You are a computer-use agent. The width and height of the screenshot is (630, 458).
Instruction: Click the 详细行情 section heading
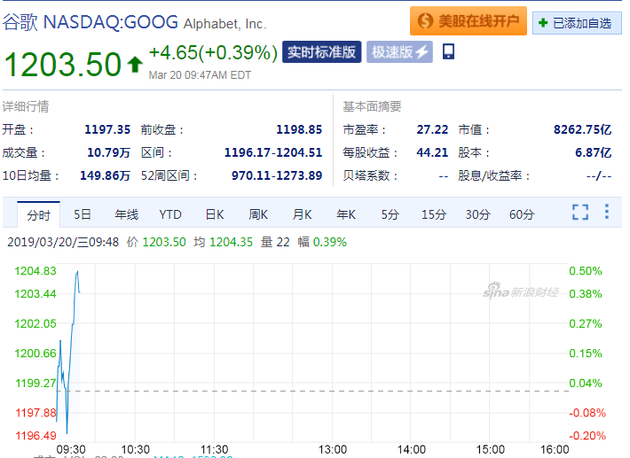(x=26, y=106)
